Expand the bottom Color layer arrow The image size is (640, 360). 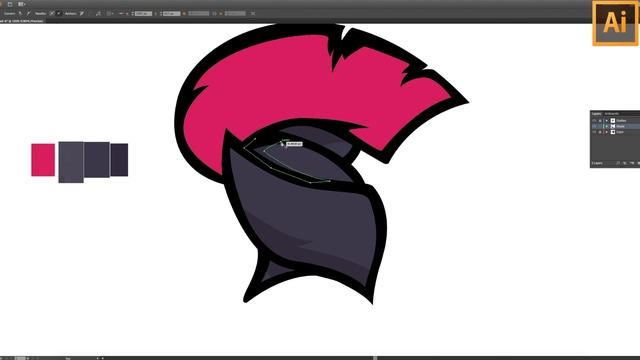point(607,132)
